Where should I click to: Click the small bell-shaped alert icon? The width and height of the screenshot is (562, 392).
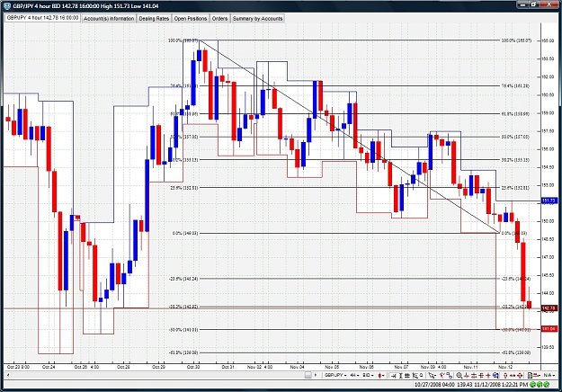[422, 376]
